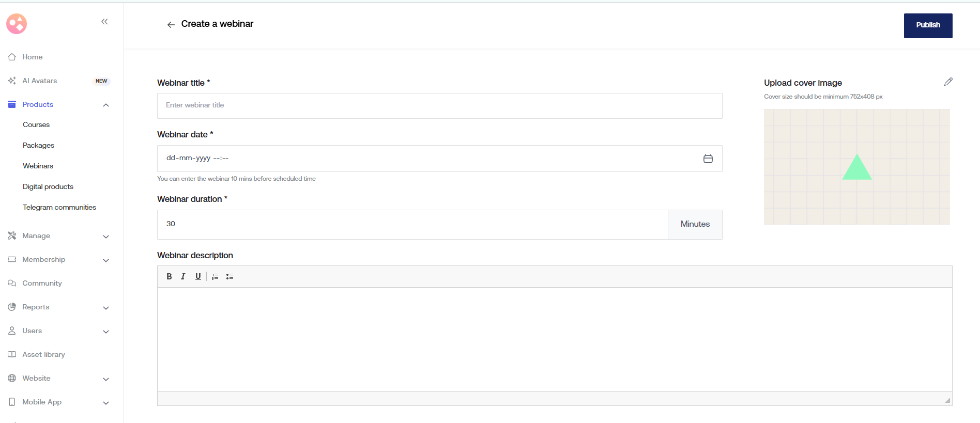Click the Webinar title input field
The image size is (980, 423).
coord(439,106)
